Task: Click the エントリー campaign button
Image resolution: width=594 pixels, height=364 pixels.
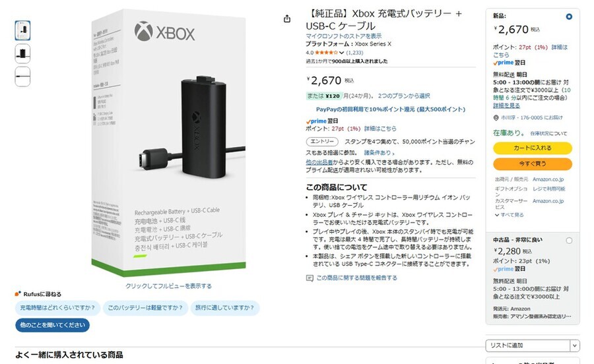Action: point(322,142)
